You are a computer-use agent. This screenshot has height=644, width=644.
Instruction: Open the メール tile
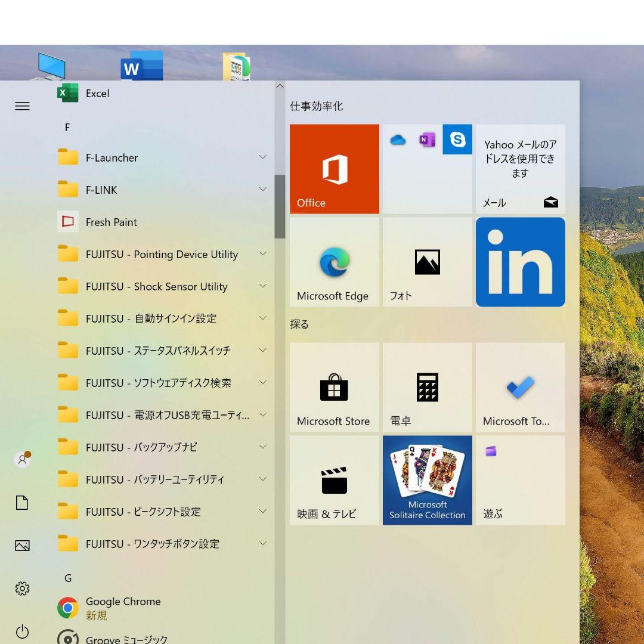(x=521, y=169)
